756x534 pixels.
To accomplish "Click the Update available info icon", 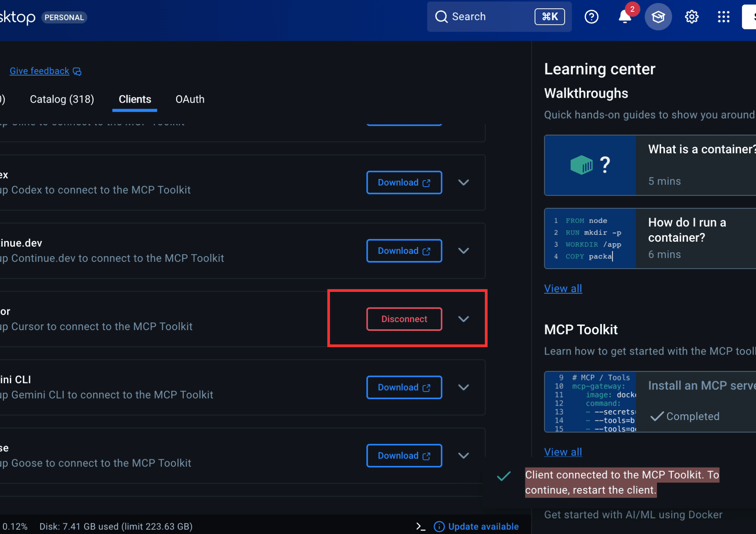I will click(439, 526).
